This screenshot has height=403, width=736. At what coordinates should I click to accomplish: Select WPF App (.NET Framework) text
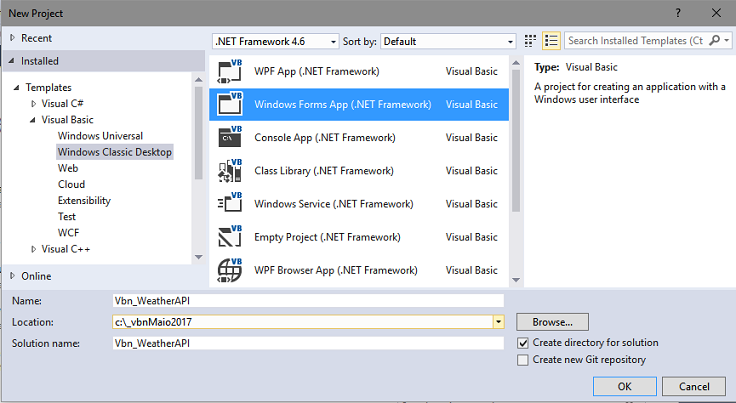pyautogui.click(x=317, y=71)
